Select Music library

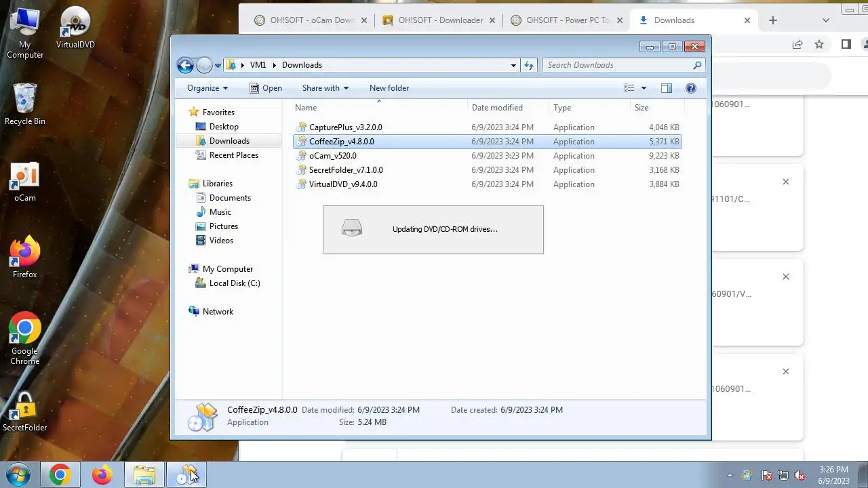pyautogui.click(x=220, y=212)
